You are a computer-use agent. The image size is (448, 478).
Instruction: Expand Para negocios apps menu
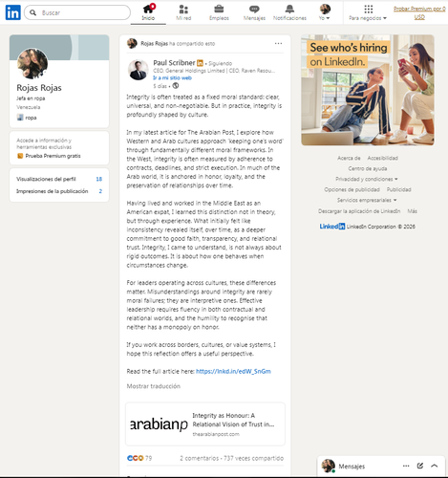(x=368, y=12)
